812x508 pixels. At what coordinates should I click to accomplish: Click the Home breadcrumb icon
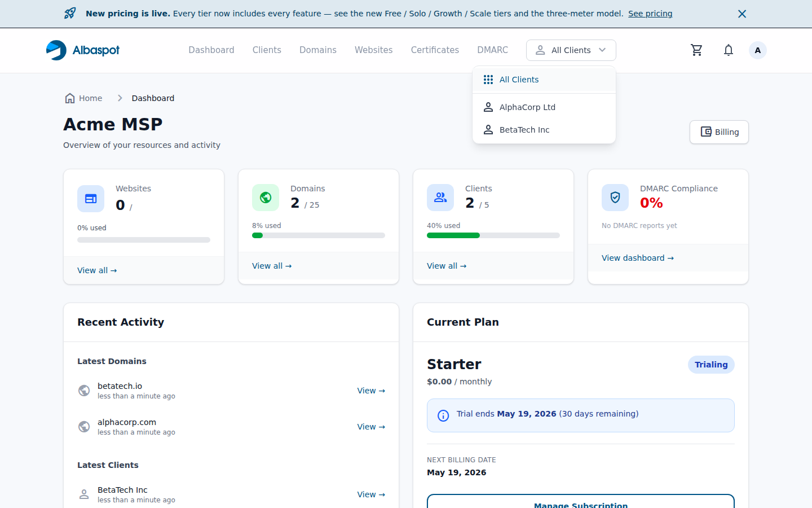pos(70,98)
